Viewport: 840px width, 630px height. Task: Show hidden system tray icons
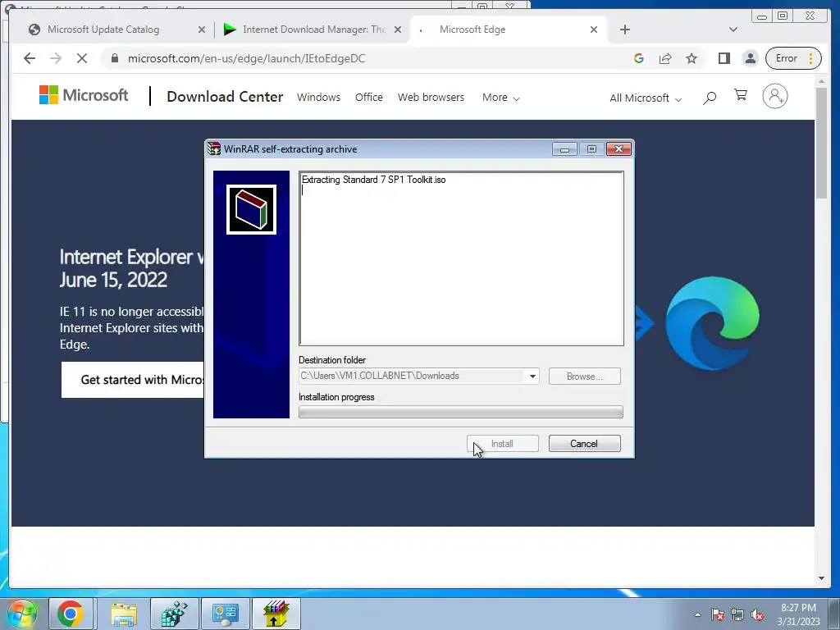click(x=697, y=614)
